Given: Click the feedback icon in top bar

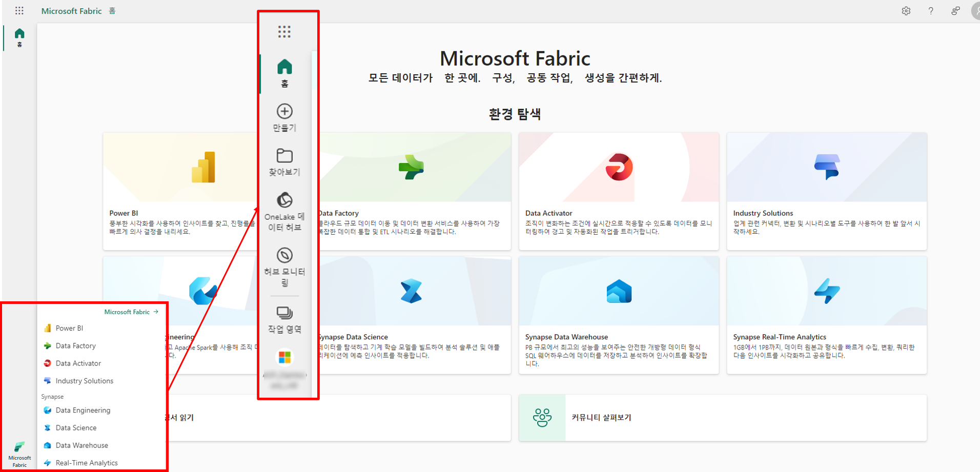Looking at the screenshot, I should click(955, 11).
